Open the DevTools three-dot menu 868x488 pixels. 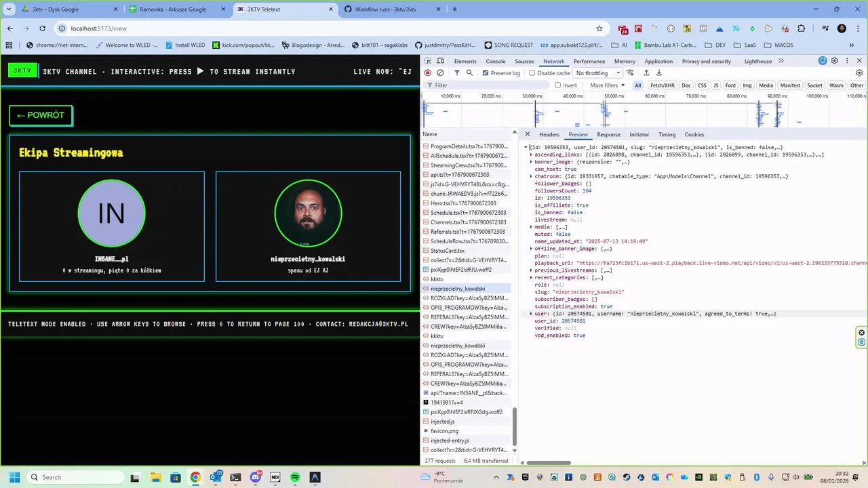(847, 61)
